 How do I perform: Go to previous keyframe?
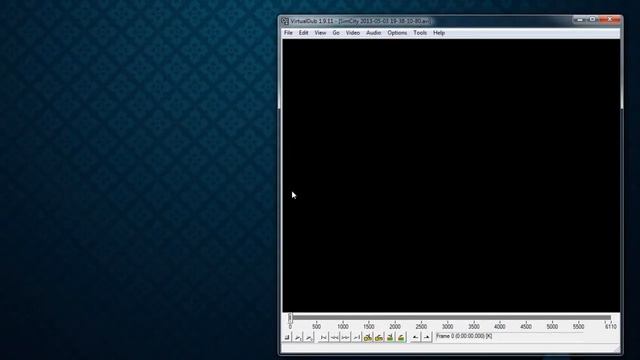click(x=367, y=337)
